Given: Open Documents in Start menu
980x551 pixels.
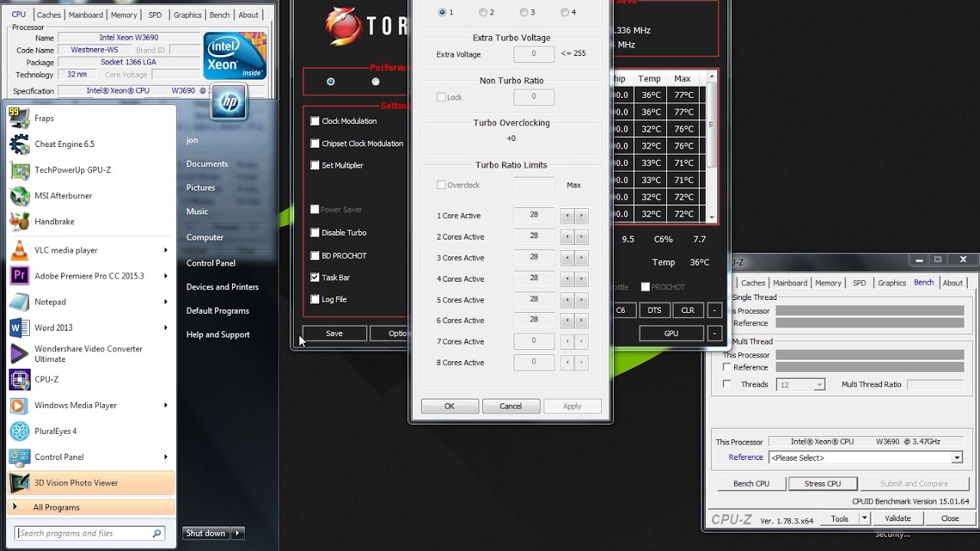Looking at the screenshot, I should coord(207,164).
